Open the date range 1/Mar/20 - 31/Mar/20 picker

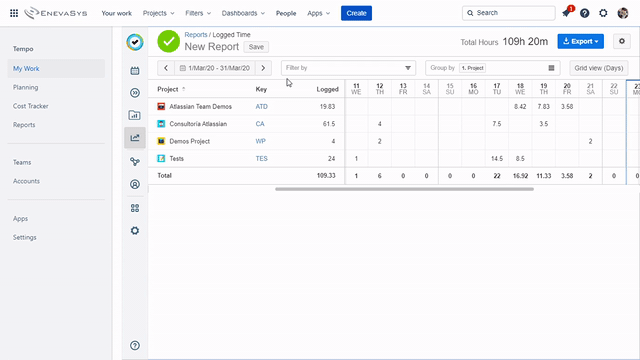[x=215, y=68]
